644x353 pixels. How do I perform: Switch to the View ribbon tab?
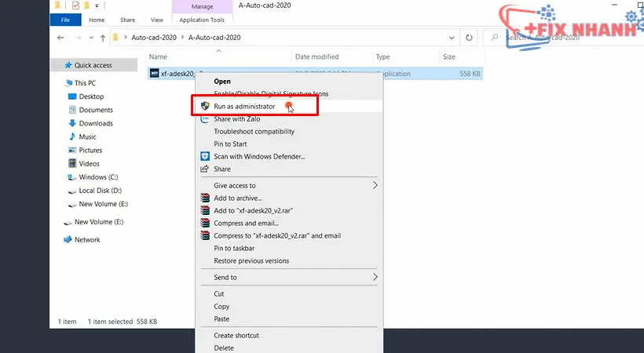(156, 20)
